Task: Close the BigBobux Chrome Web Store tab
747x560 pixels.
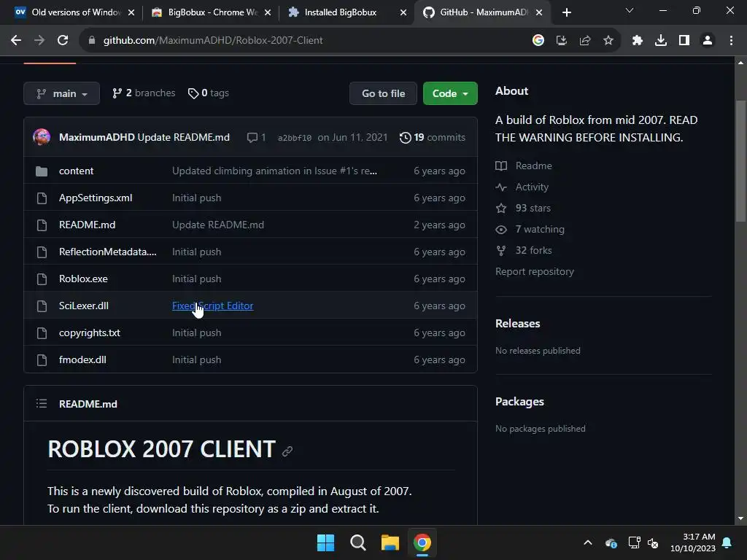Action: click(268, 12)
